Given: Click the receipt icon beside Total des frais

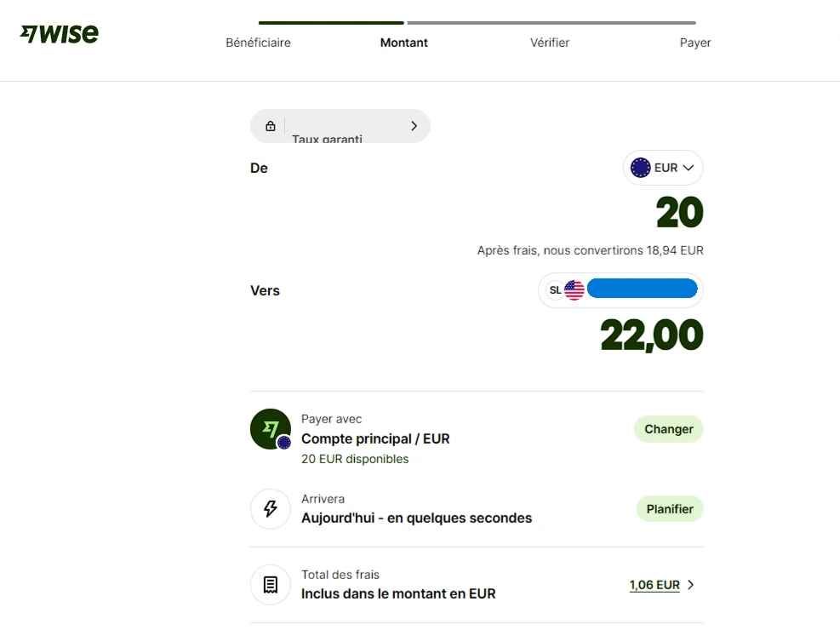Looking at the screenshot, I should point(271,585).
